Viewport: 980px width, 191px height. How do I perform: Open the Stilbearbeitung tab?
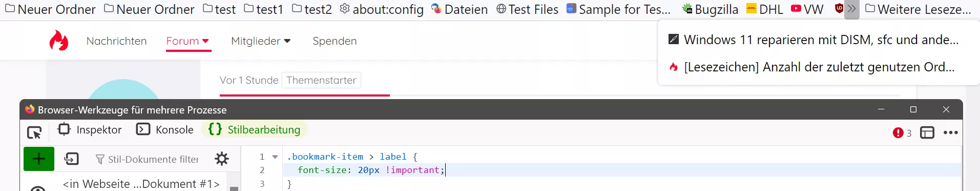point(254,129)
